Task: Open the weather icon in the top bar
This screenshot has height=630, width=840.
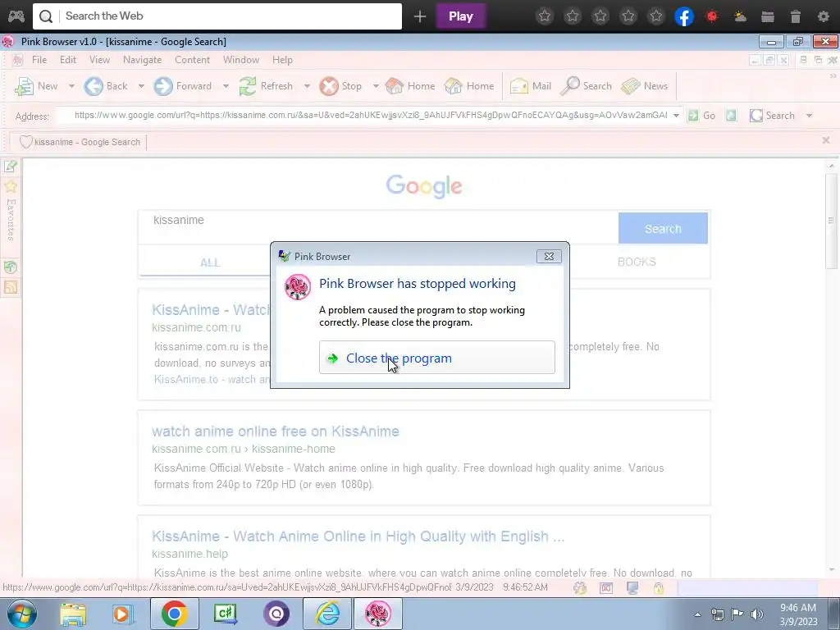Action: click(740, 16)
